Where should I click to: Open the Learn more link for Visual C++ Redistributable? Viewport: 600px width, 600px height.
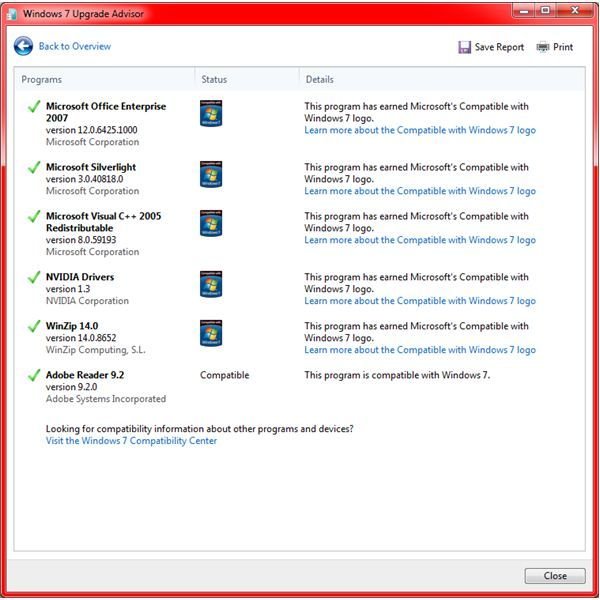[420, 240]
